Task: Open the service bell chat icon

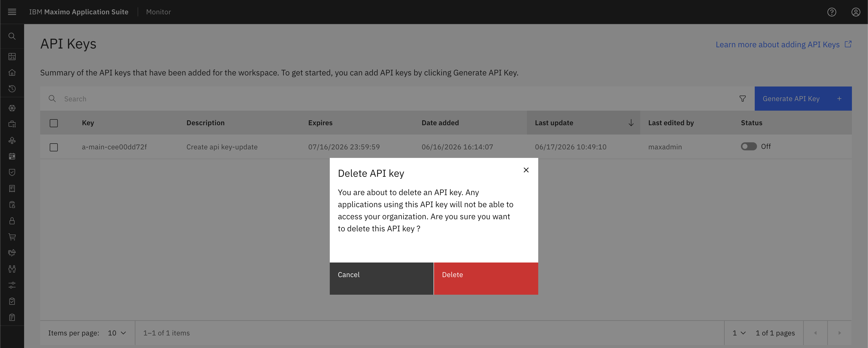Action: (12, 253)
